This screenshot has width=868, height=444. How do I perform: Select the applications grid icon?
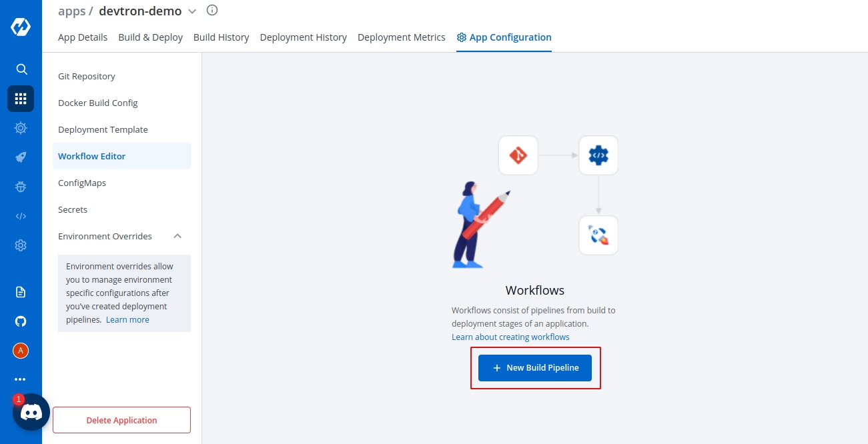[x=21, y=99]
